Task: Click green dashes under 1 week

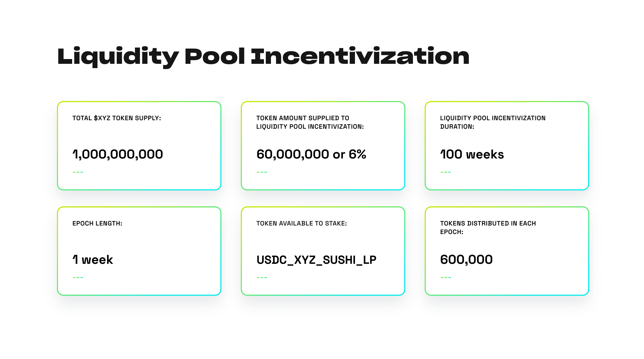Action: (x=78, y=278)
